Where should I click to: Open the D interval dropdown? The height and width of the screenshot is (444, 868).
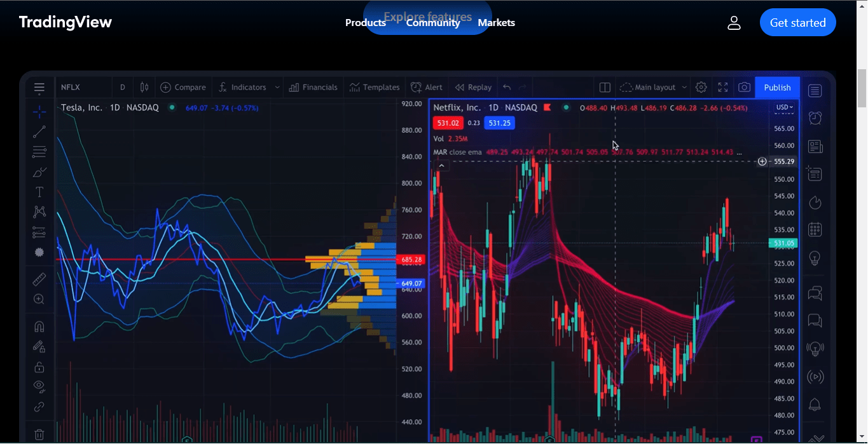pos(122,87)
